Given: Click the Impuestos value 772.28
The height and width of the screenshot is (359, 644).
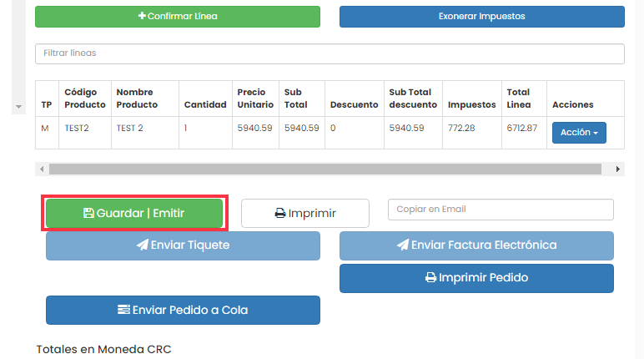Looking at the screenshot, I should pyautogui.click(x=461, y=129).
